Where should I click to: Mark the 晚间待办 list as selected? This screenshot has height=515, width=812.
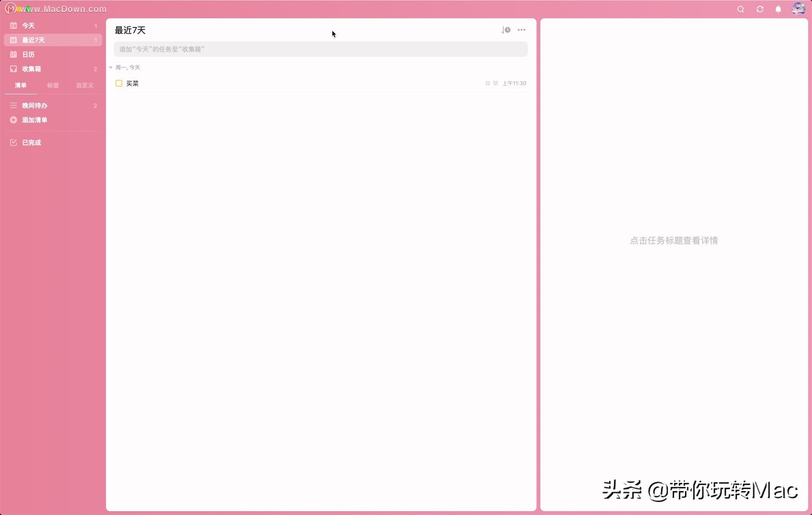(34, 105)
